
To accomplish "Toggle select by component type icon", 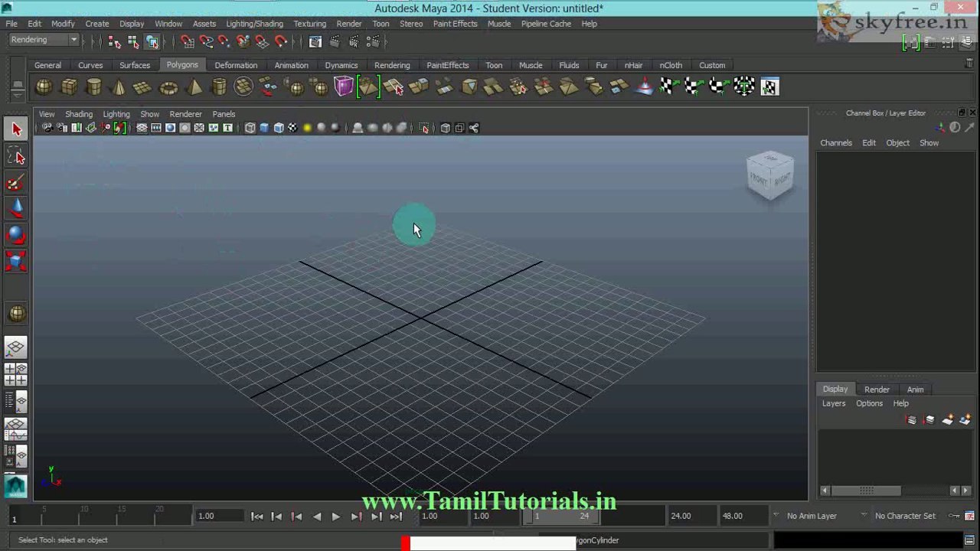I will point(152,41).
